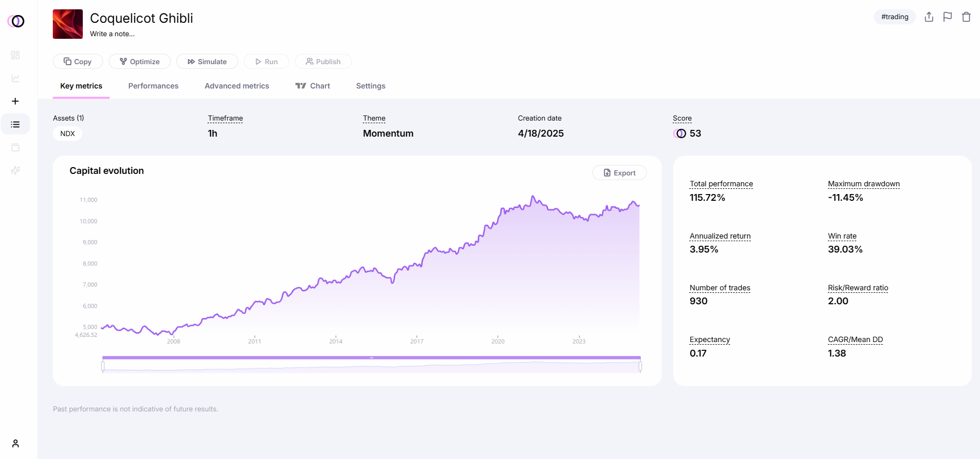Switch to the Performances tab
Image resolution: width=980 pixels, height=459 pixels.
(x=153, y=86)
